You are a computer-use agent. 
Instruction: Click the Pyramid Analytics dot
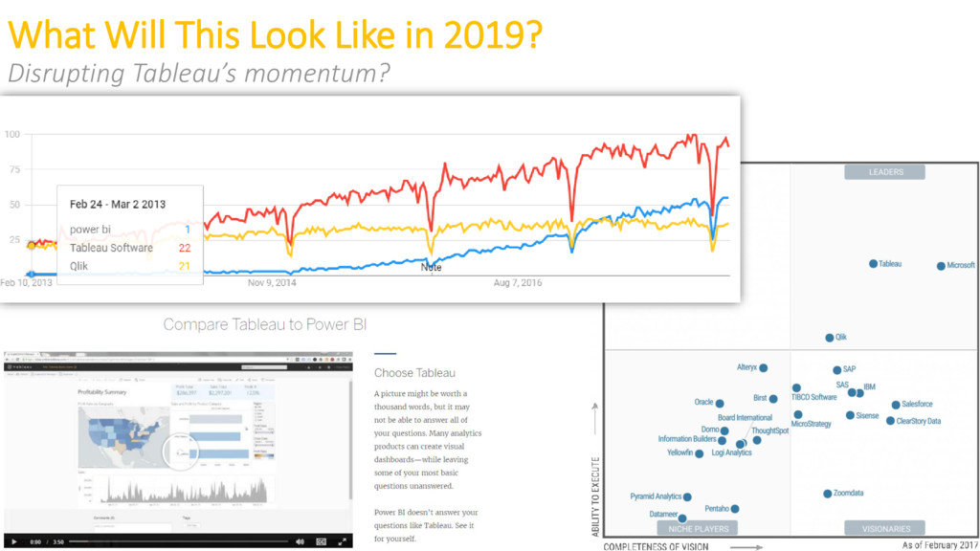687,497
